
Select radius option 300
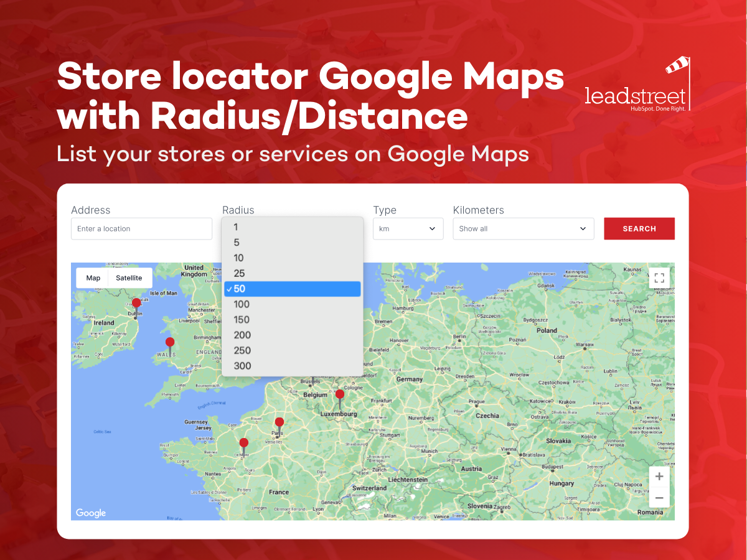click(292, 366)
